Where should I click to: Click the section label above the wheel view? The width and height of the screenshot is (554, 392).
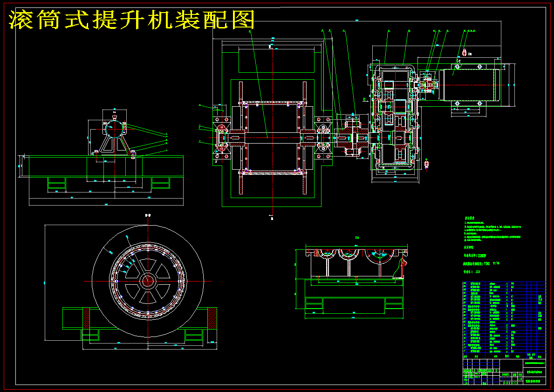click(x=148, y=215)
